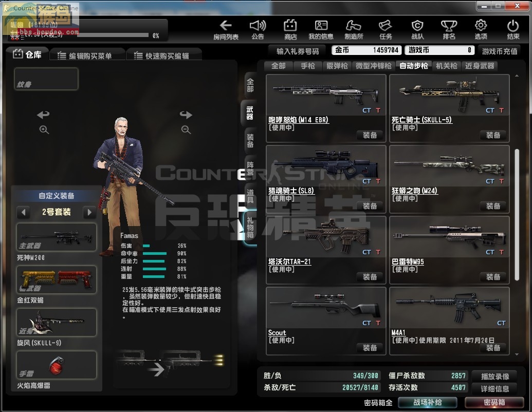The image size is (532, 412).
Task: Equip the M4A1 rifle
Action: pyautogui.click(x=493, y=348)
